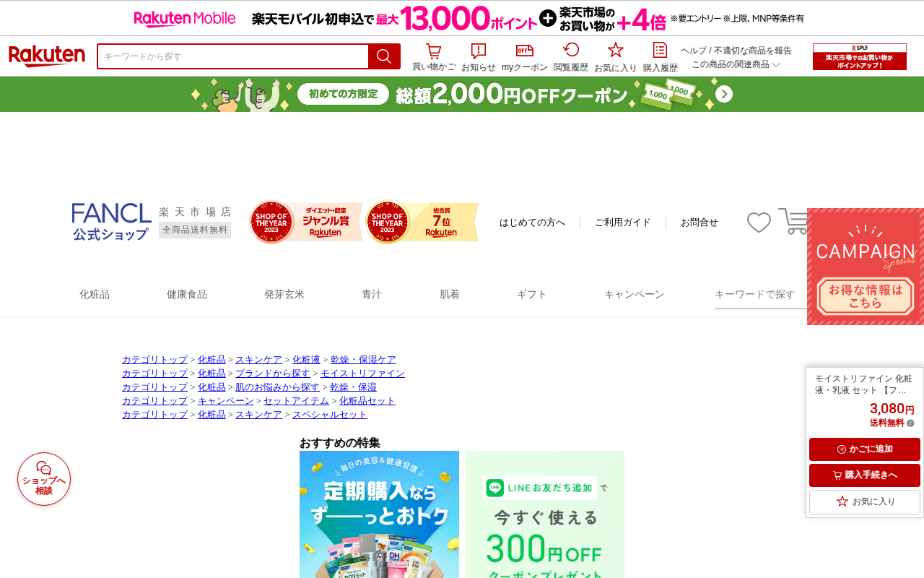Click the FANCL 公式ショップ logo
Image resolution: width=924 pixels, height=578 pixels.
click(x=112, y=222)
